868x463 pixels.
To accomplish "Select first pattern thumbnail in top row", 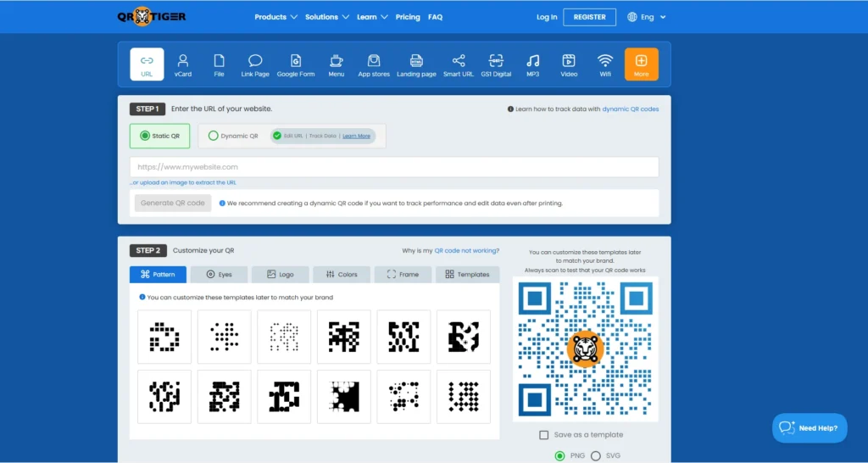I will pyautogui.click(x=164, y=337).
